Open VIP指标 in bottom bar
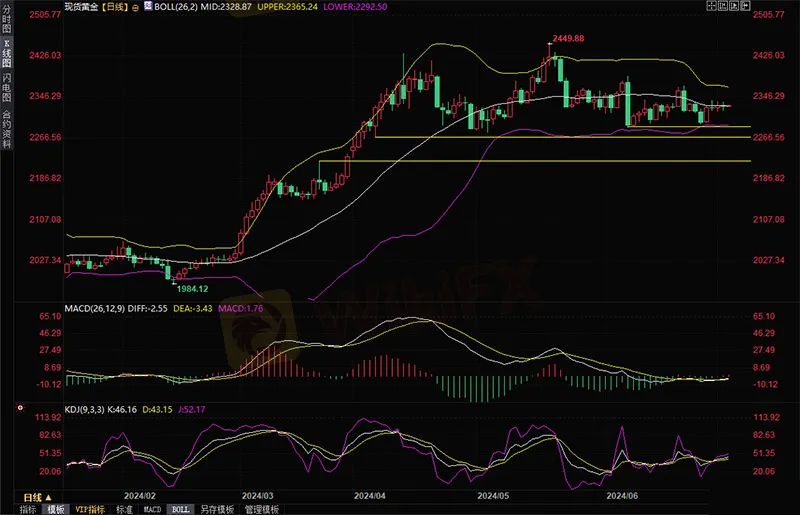Screen dimensions: 800x515 click(x=90, y=509)
